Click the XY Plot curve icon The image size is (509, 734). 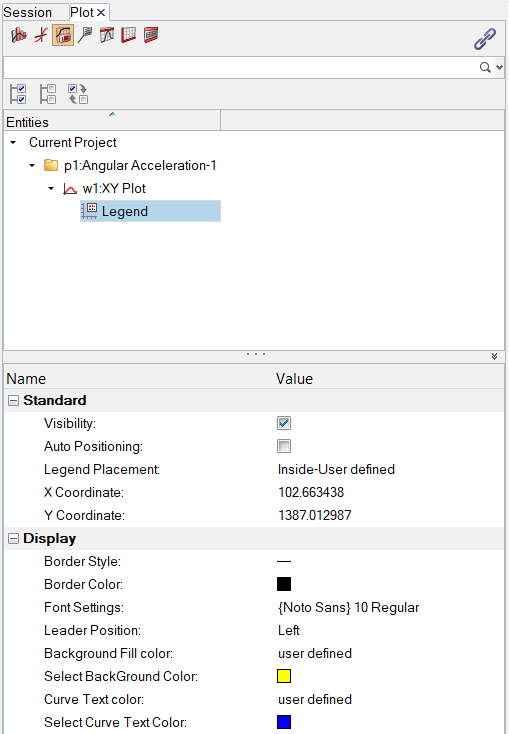[70, 189]
